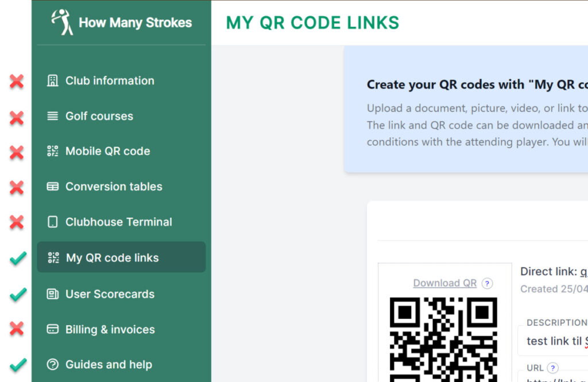Select My QR code links item
This screenshot has width=588, height=382.
pos(121,257)
